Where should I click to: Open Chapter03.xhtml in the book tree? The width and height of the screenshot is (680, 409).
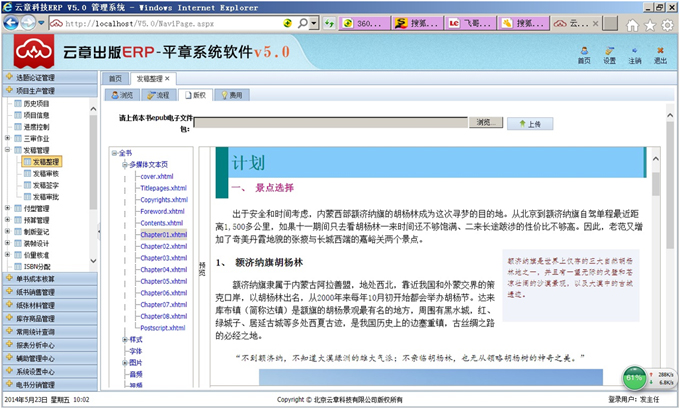[163, 258]
